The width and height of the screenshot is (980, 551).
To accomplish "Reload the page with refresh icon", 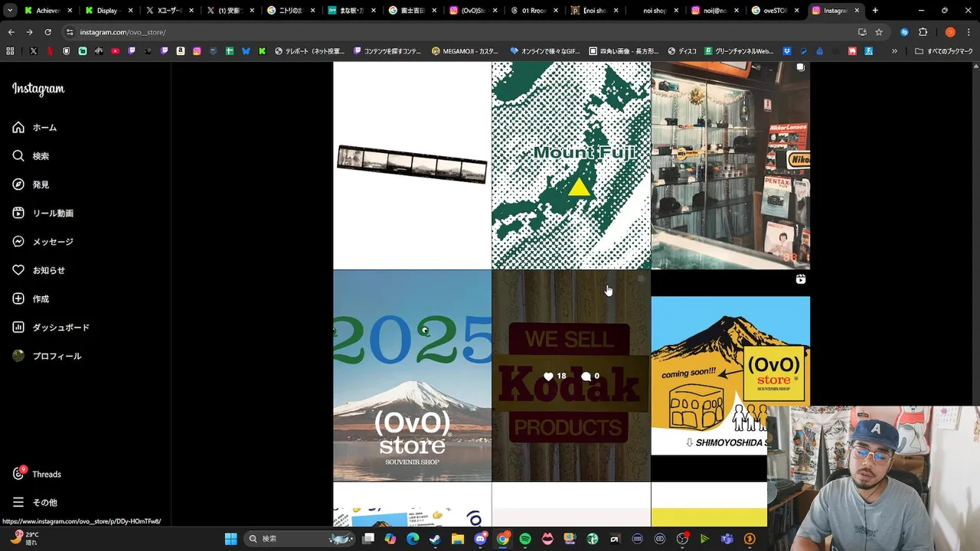I will (x=47, y=32).
